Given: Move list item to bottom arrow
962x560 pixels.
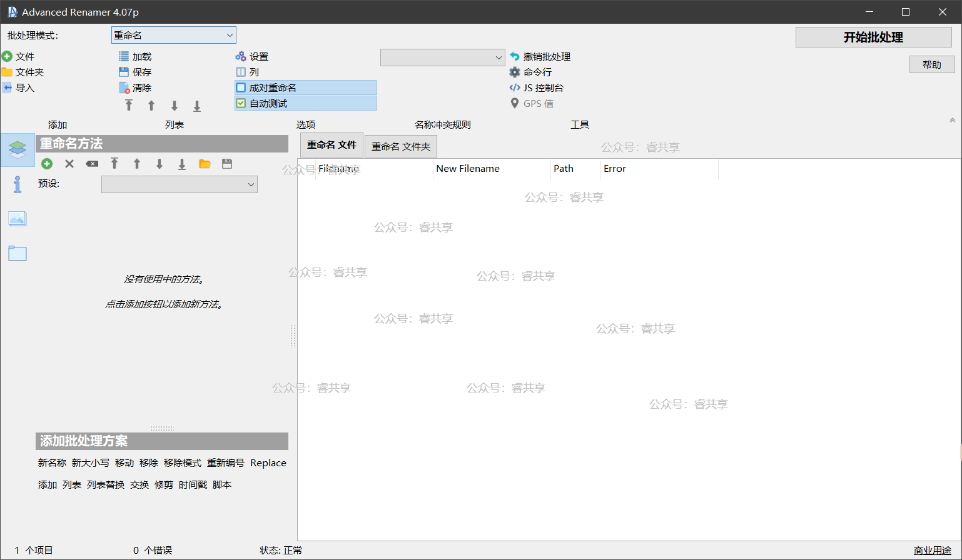Looking at the screenshot, I should [x=197, y=106].
